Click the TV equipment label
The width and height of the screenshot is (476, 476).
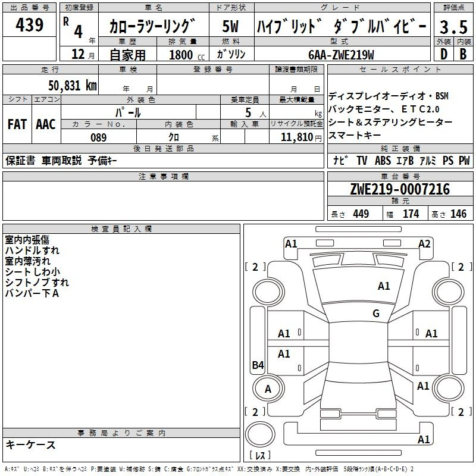tap(362, 161)
